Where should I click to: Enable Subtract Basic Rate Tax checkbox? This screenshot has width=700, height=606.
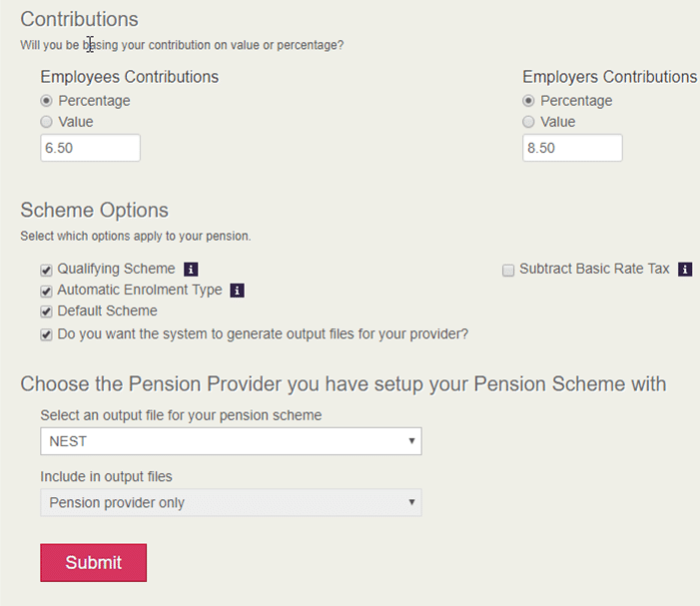[508, 270]
